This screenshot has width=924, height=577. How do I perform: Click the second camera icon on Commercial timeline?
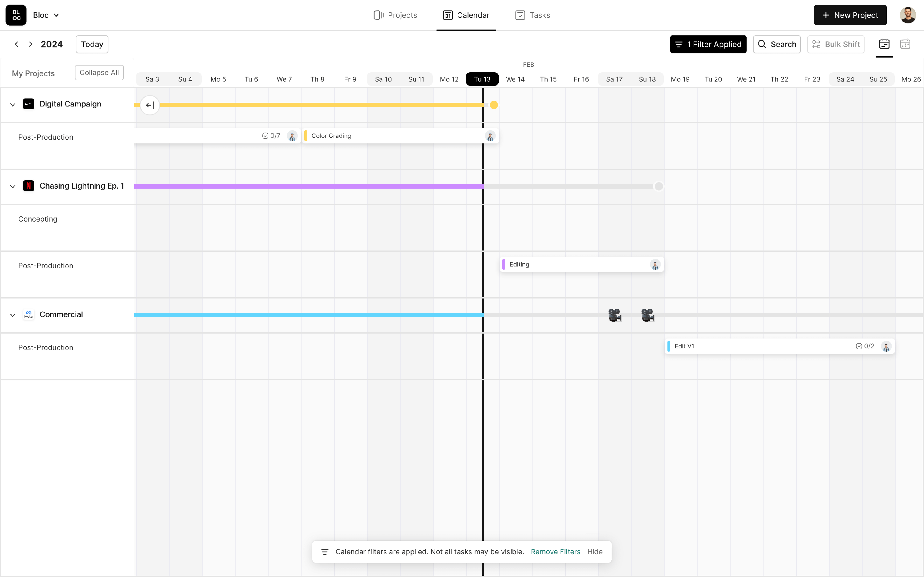(647, 315)
